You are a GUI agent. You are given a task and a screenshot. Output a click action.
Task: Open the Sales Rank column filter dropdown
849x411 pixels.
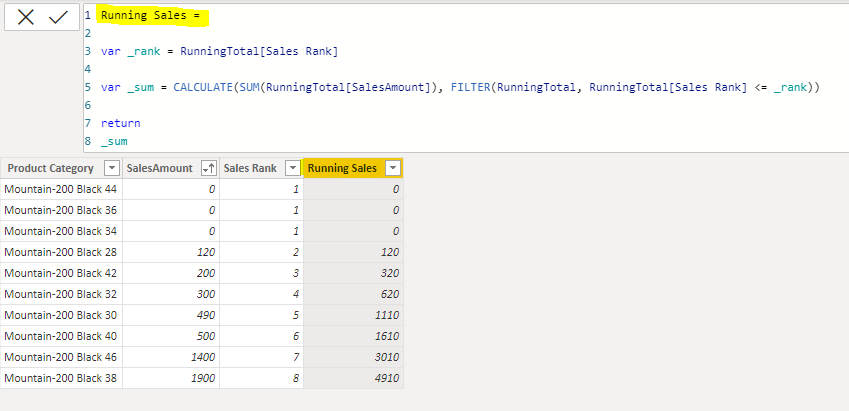[293, 168]
